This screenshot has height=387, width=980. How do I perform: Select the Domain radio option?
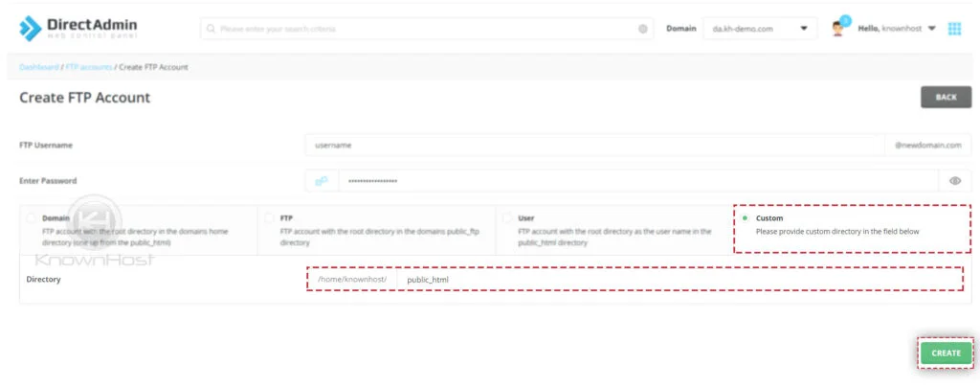click(x=32, y=218)
